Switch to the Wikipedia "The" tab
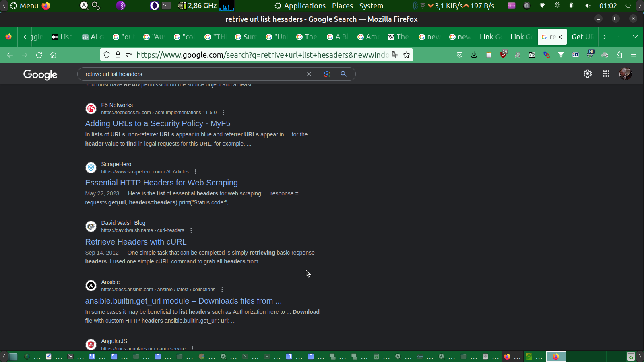This screenshot has height=362, width=644. [398, 37]
